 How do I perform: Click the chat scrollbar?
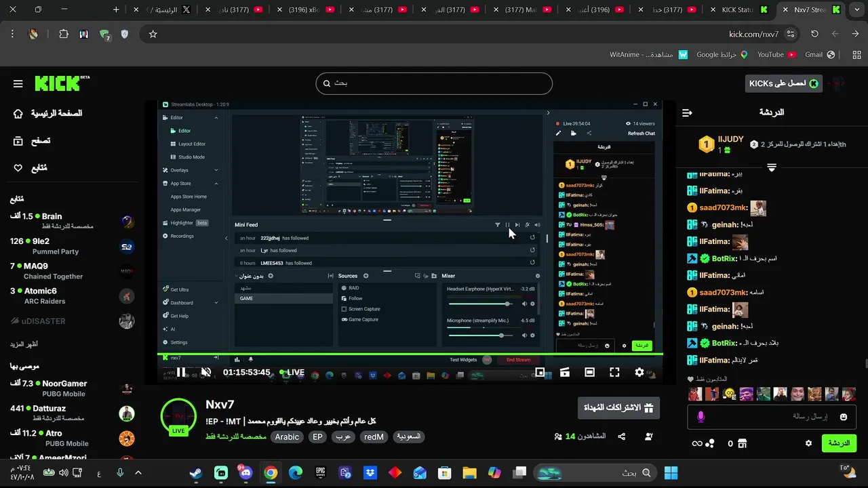click(865, 365)
